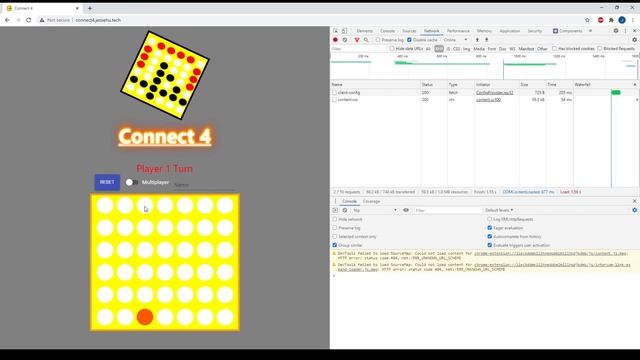Image resolution: width=640 pixels, height=360 pixels.
Task: Click the live expression eye icon
Action: tap(406, 210)
